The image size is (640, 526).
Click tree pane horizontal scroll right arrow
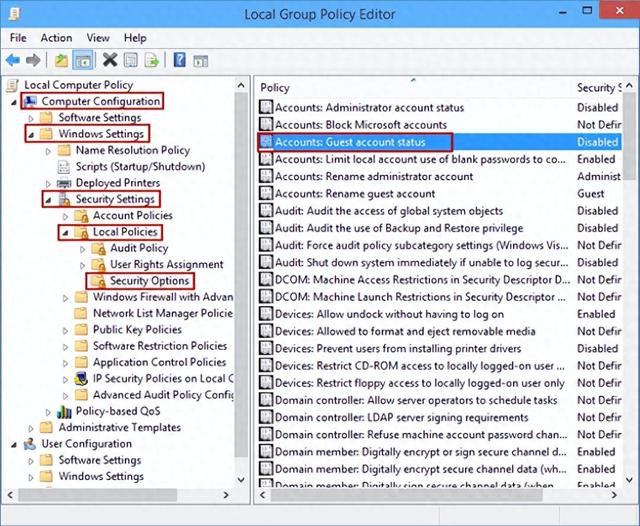click(x=226, y=495)
